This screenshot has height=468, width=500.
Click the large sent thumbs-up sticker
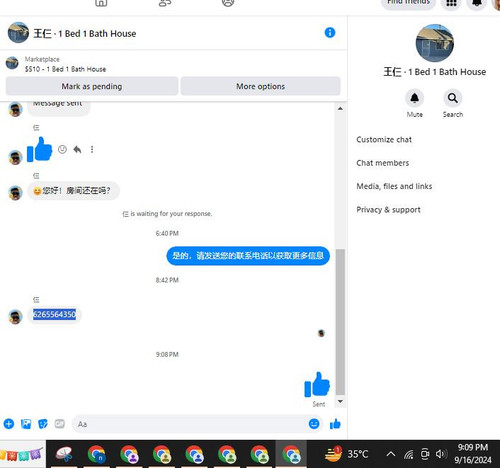coord(317,385)
